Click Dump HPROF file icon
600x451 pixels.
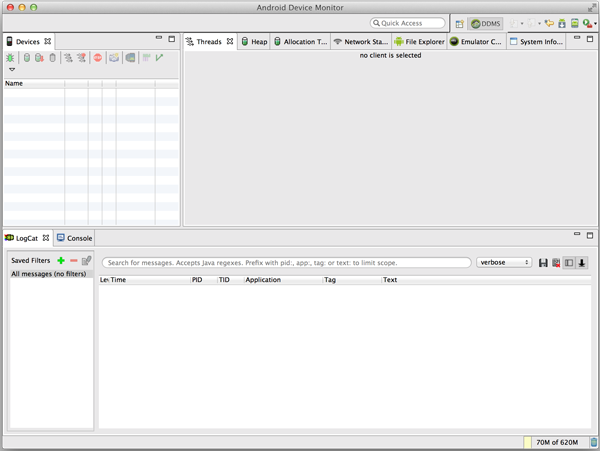pos(39,58)
